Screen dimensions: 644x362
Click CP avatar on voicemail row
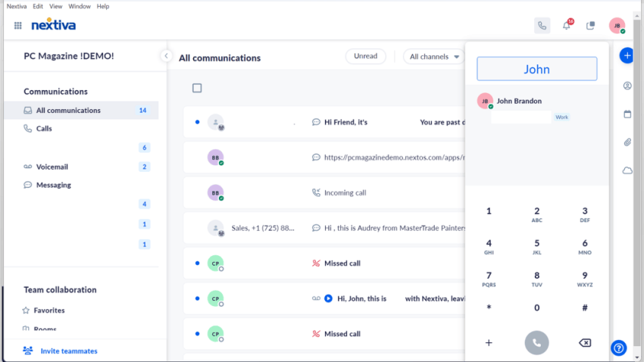215,298
